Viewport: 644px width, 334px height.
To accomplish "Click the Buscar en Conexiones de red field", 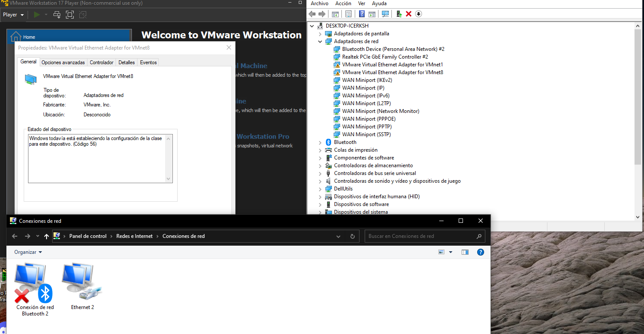I will (x=425, y=236).
